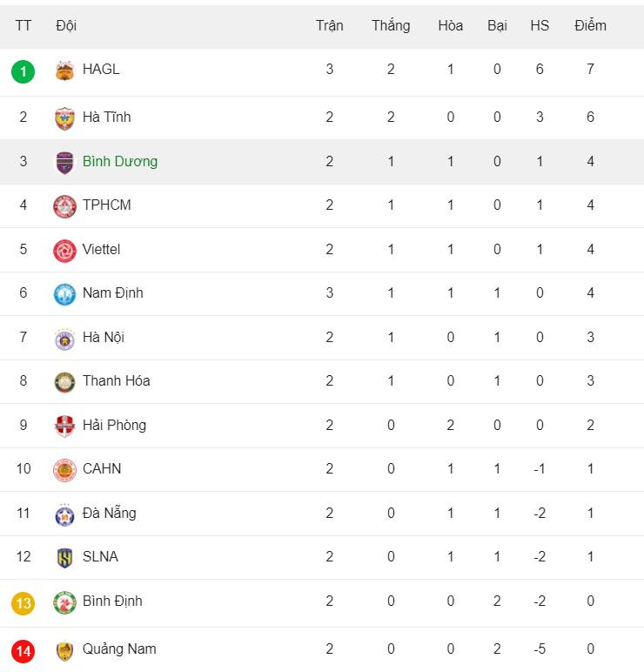Click the Nam Định club crest
Screen dimensions: 644x672
point(64,293)
